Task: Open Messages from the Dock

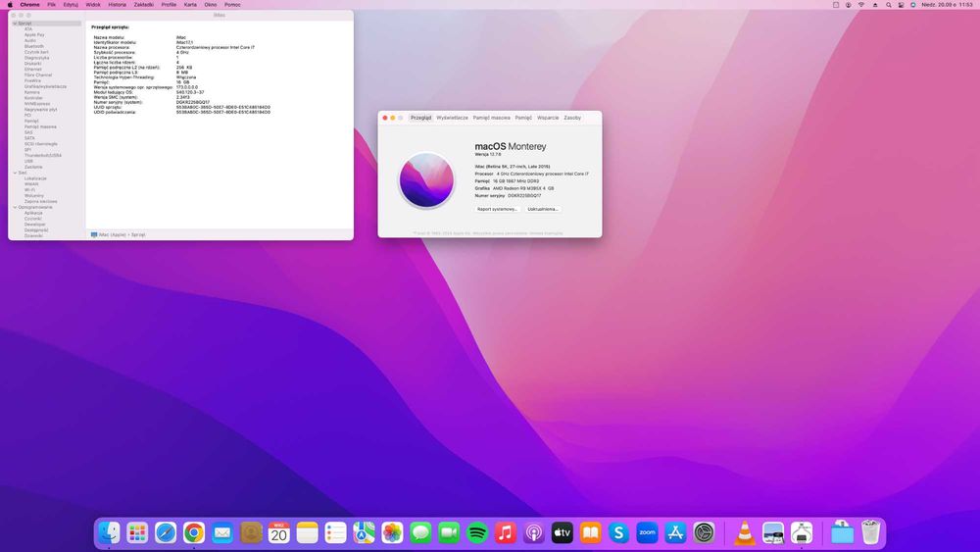Action: coord(420,532)
